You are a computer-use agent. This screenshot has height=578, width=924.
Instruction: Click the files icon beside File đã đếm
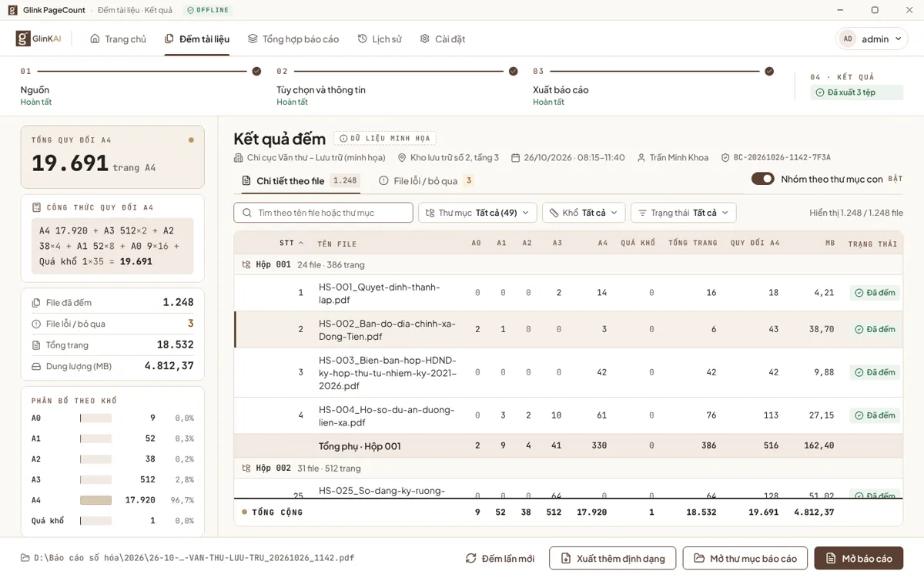point(36,303)
